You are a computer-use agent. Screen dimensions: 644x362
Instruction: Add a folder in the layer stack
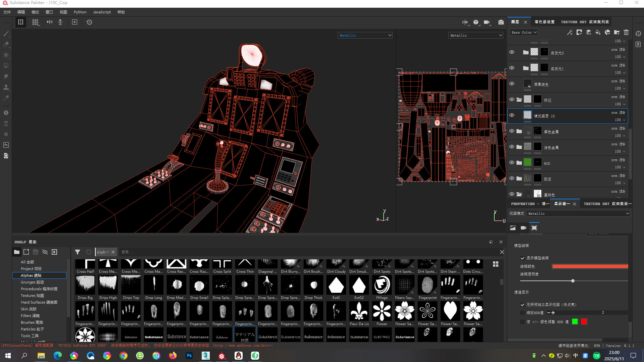tap(617, 32)
